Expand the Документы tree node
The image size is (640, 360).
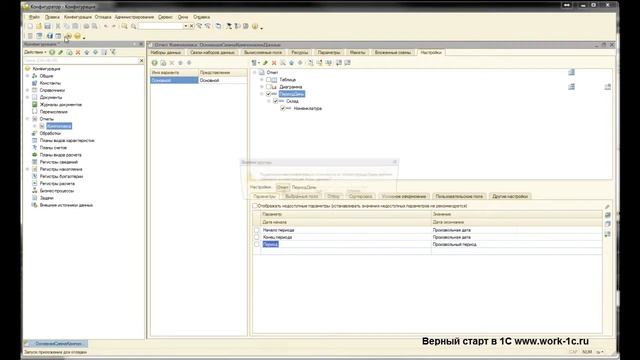[28, 98]
